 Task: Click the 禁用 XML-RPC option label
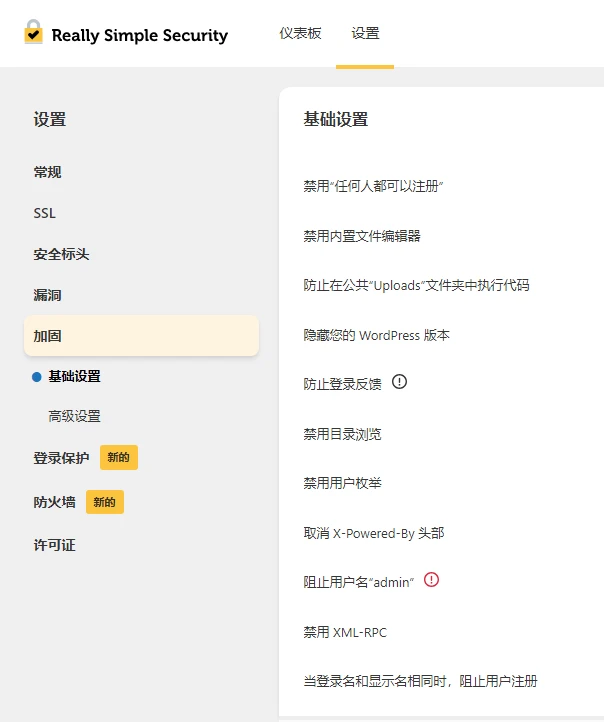click(345, 632)
